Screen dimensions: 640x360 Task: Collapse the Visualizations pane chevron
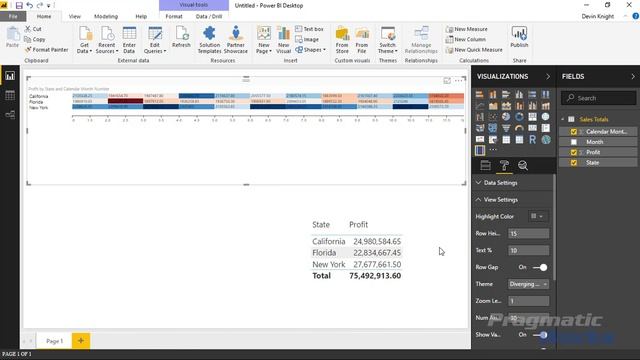pyautogui.click(x=548, y=76)
